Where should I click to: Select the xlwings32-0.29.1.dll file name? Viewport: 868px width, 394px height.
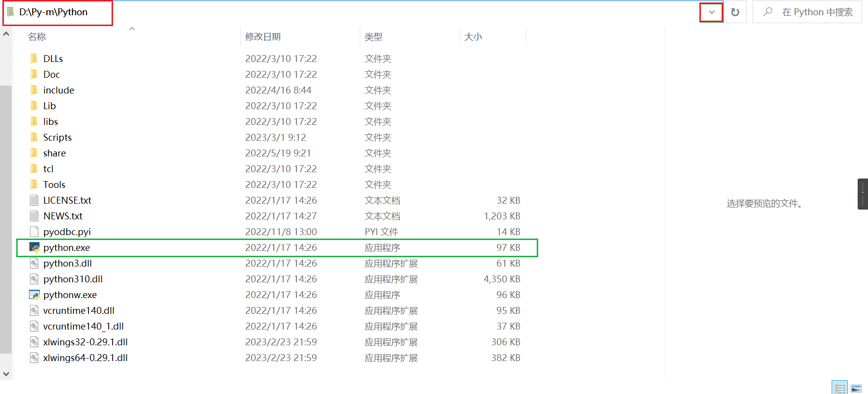coord(86,342)
